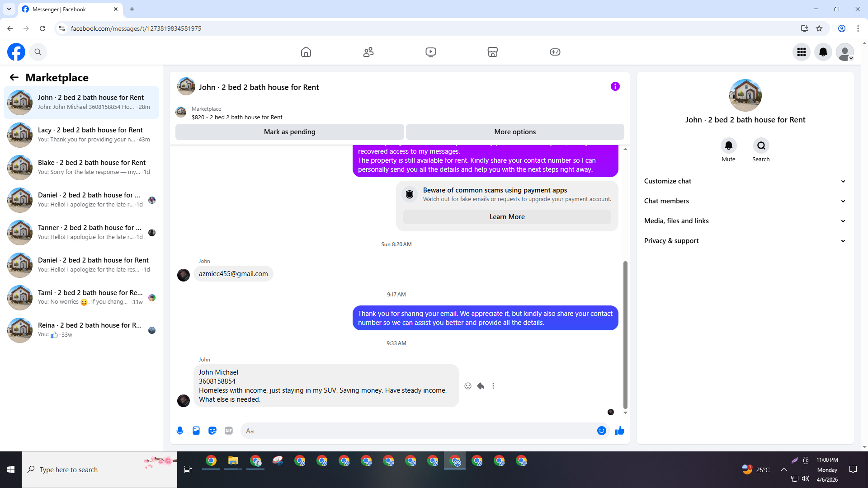Open Reina conversation

pos(81,330)
